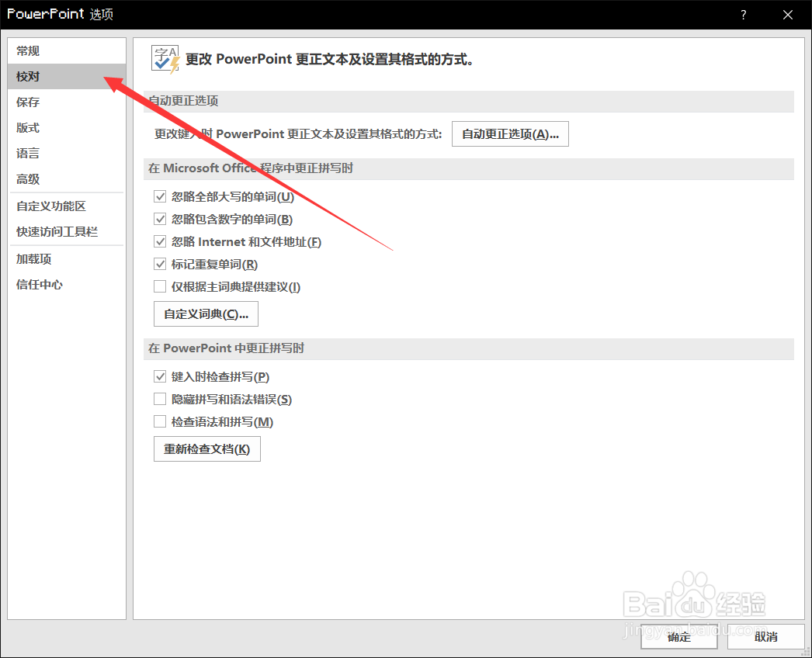Select the 校对 category in sidebar
This screenshot has width=812, height=658.
(x=67, y=77)
